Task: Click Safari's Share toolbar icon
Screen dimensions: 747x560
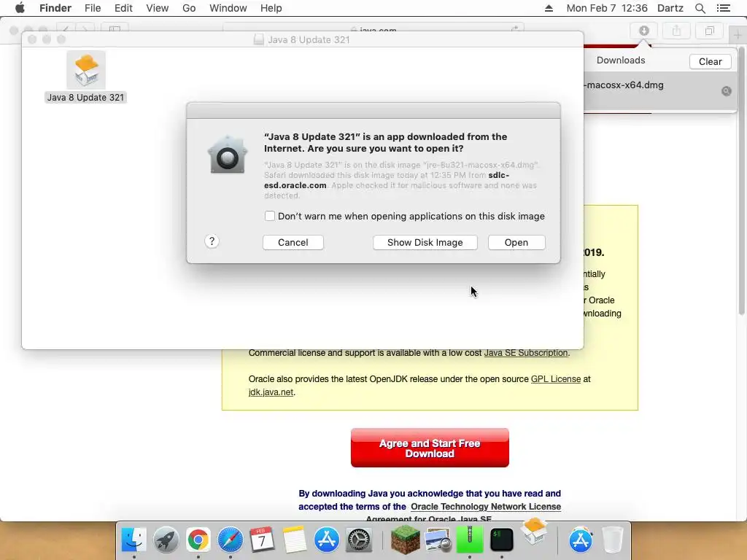Action: pyautogui.click(x=676, y=31)
